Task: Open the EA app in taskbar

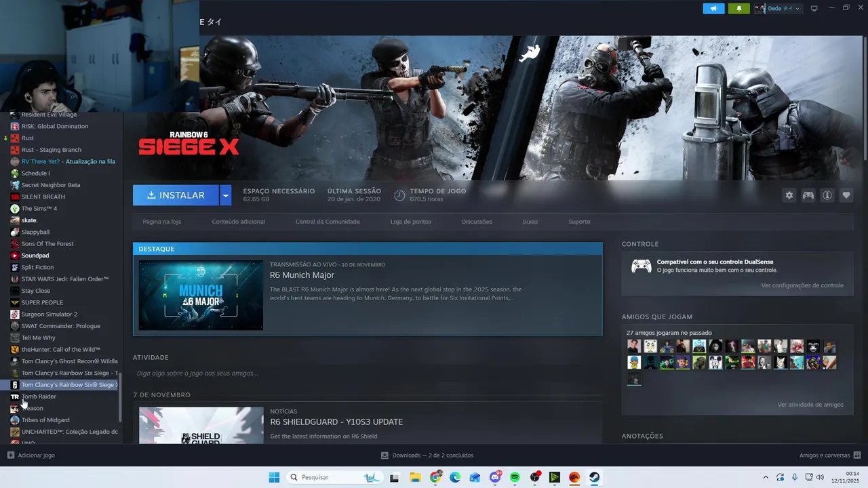Action: pyautogui.click(x=574, y=477)
